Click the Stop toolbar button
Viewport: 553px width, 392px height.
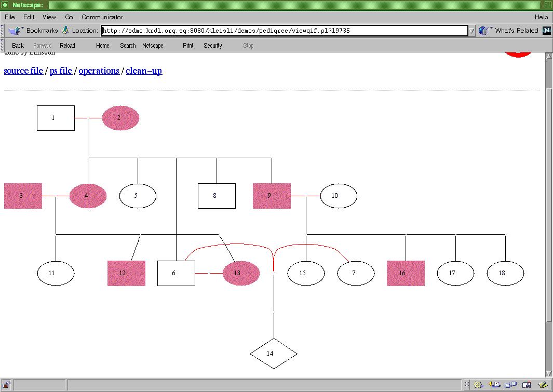point(248,46)
